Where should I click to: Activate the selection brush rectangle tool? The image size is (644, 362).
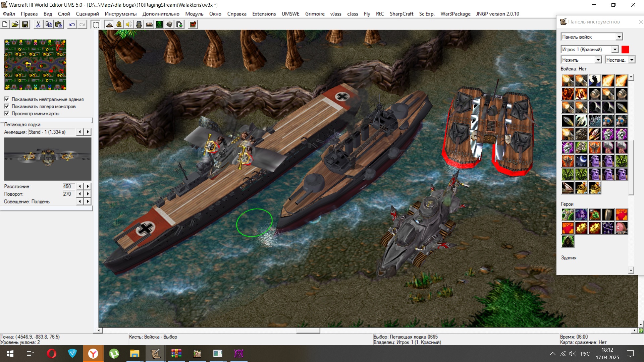click(x=96, y=24)
